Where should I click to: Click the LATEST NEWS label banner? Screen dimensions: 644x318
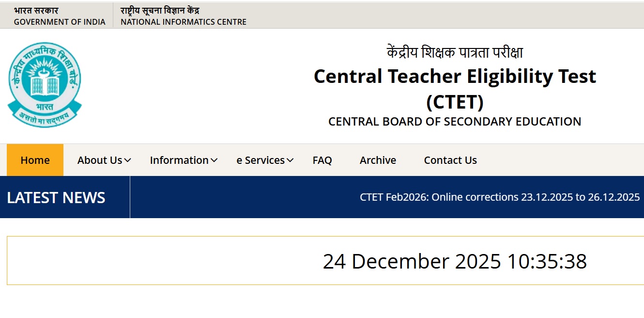[x=56, y=197]
